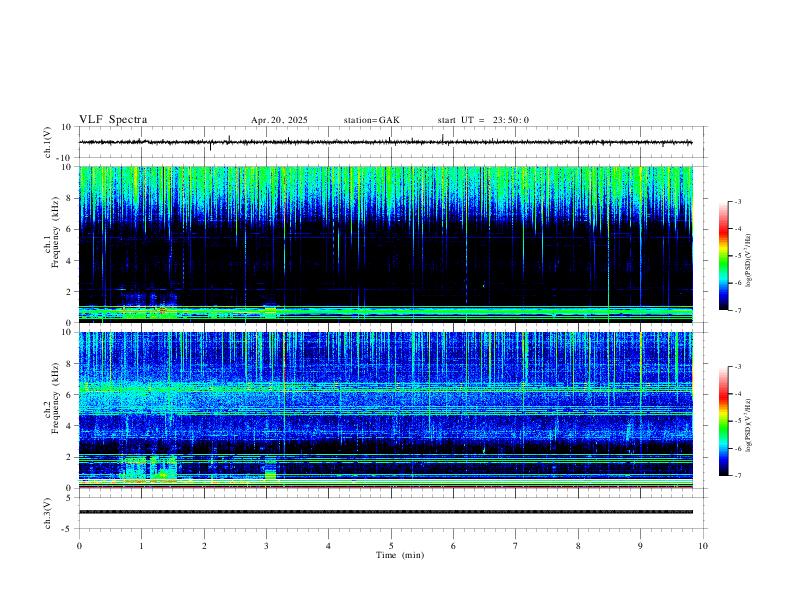Click the time axis tick label "5"
792x612 pixels.
(391, 546)
